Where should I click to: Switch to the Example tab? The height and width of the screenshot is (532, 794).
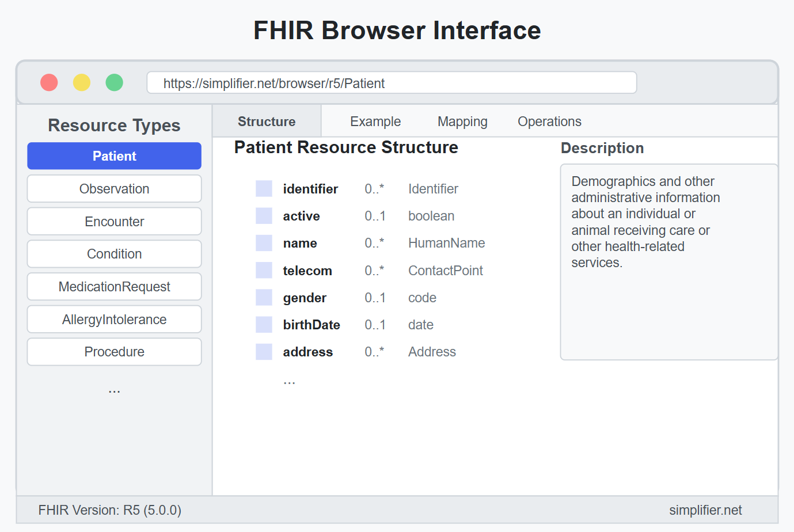[x=375, y=121]
